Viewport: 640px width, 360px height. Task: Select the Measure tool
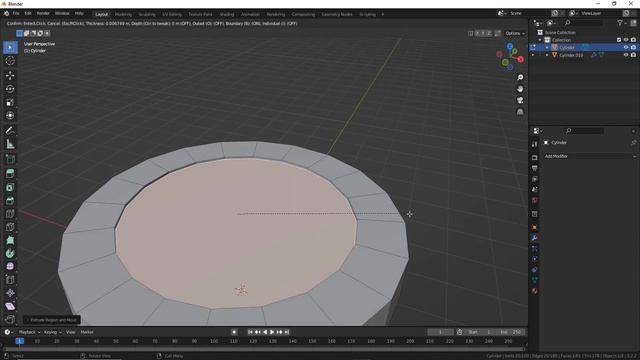coord(10,144)
